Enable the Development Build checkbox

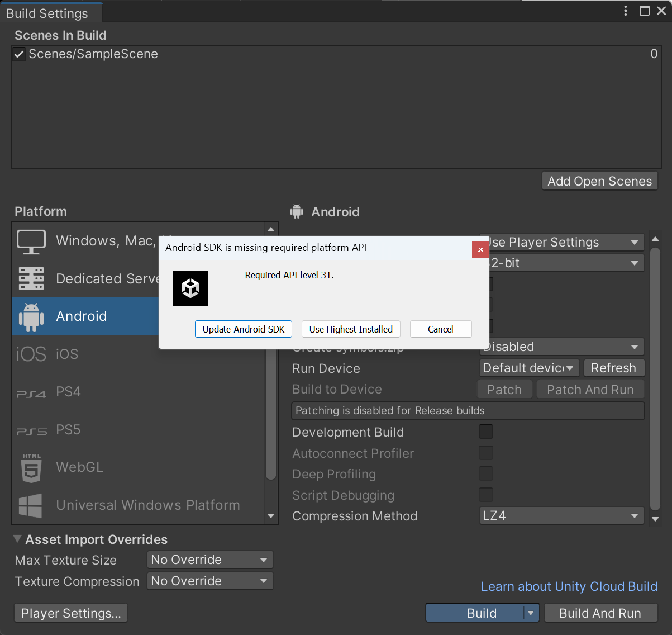tap(486, 432)
